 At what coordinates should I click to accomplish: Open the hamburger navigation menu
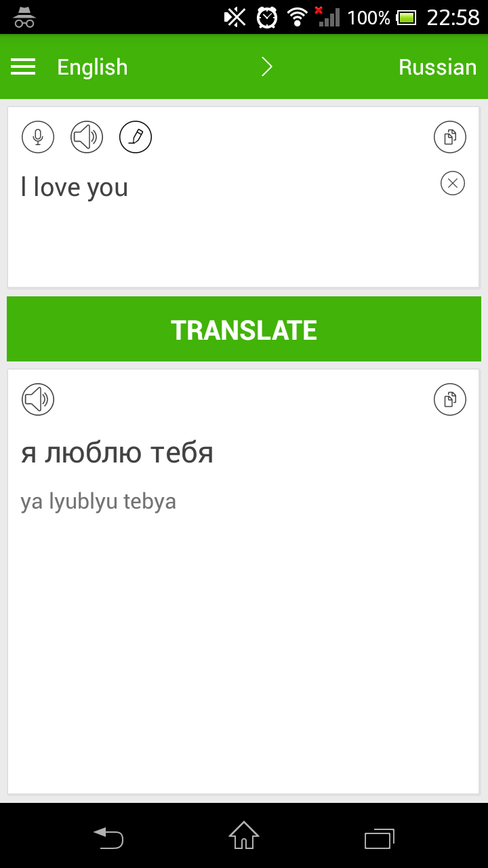pyautogui.click(x=23, y=66)
